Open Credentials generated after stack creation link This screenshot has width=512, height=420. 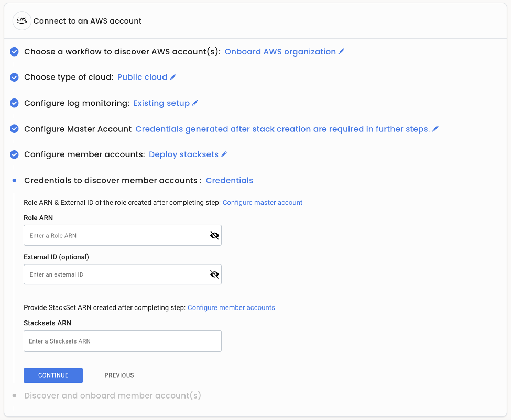(282, 129)
